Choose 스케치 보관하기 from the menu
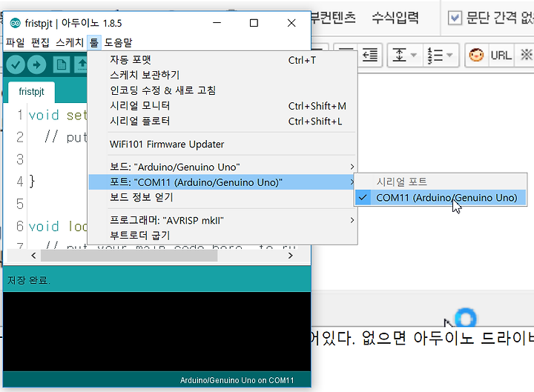The height and width of the screenshot is (392, 534). [x=222, y=75]
